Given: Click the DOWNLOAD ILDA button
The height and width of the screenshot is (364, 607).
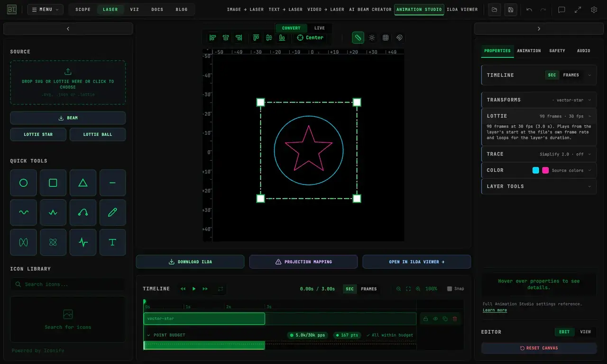Looking at the screenshot, I should click(190, 262).
